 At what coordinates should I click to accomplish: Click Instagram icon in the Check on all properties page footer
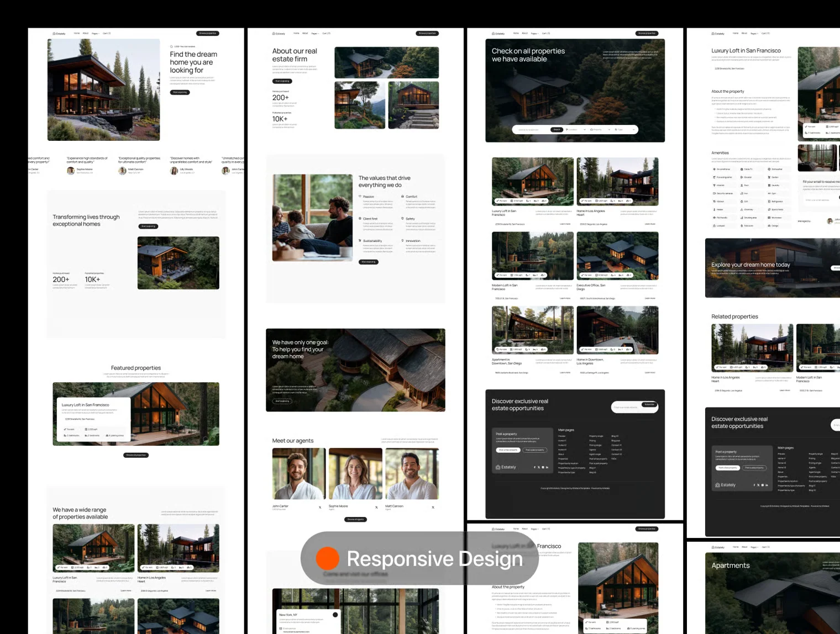tap(543, 467)
